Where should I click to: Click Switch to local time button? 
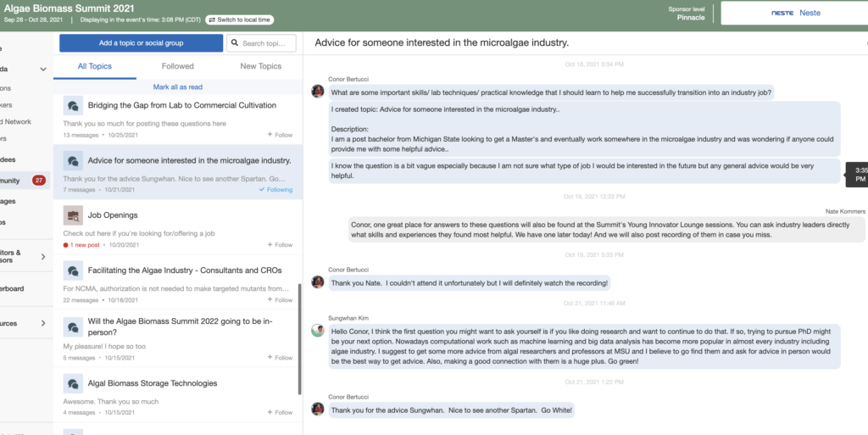pos(239,20)
